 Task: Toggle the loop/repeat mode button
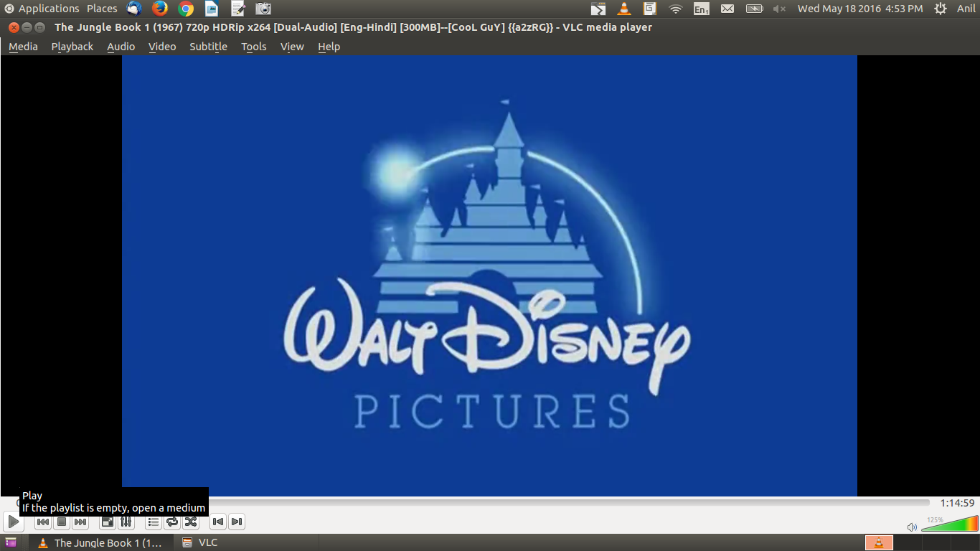(x=172, y=522)
